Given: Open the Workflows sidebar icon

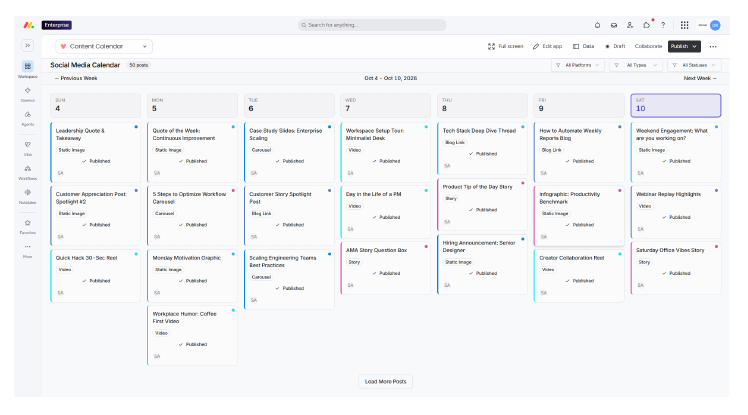Looking at the screenshot, I should pyautogui.click(x=28, y=168).
